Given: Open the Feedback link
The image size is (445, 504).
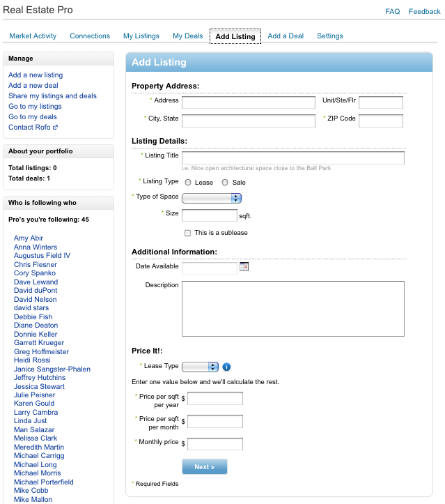Looking at the screenshot, I should pyautogui.click(x=424, y=12).
